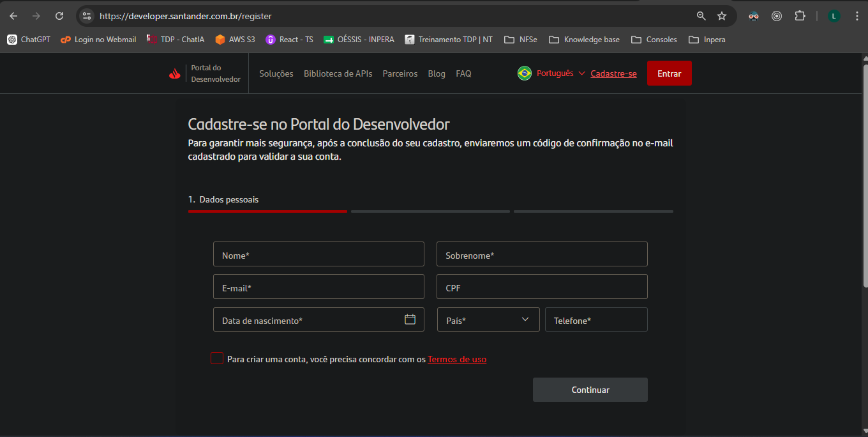Go to Parceiros page
Viewport: 868px width, 437px height.
point(400,73)
